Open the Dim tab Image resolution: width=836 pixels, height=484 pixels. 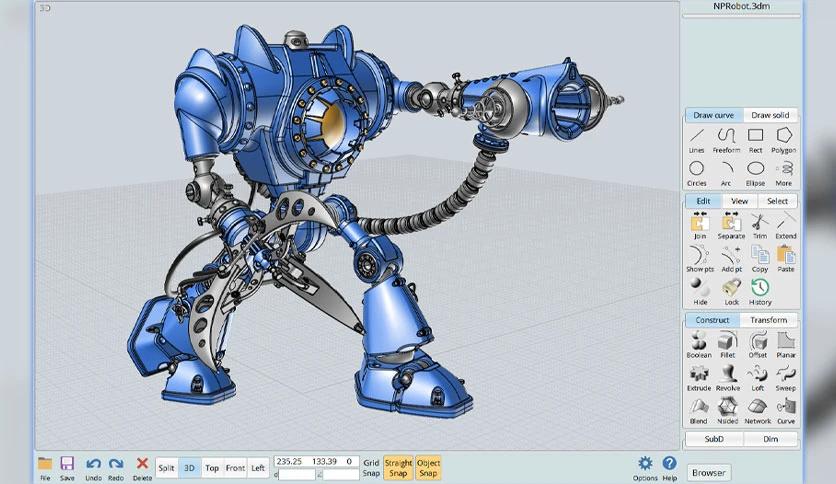[770, 439]
